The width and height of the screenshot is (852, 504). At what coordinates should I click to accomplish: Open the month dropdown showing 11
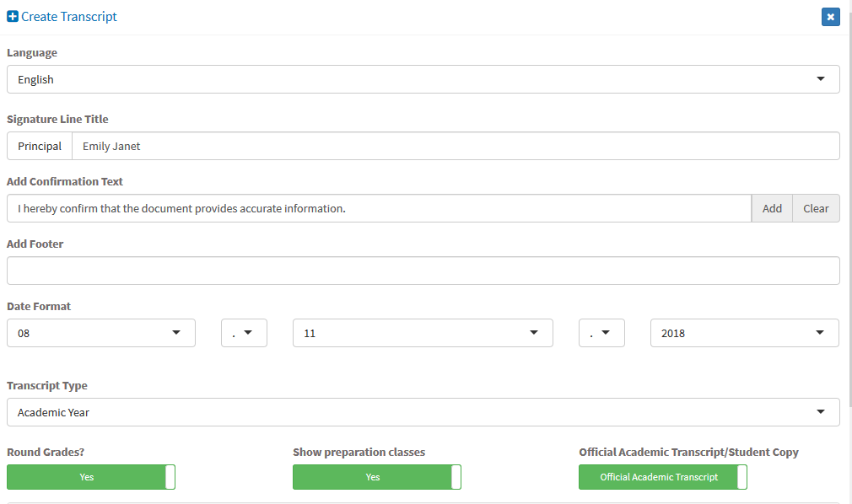tap(423, 333)
